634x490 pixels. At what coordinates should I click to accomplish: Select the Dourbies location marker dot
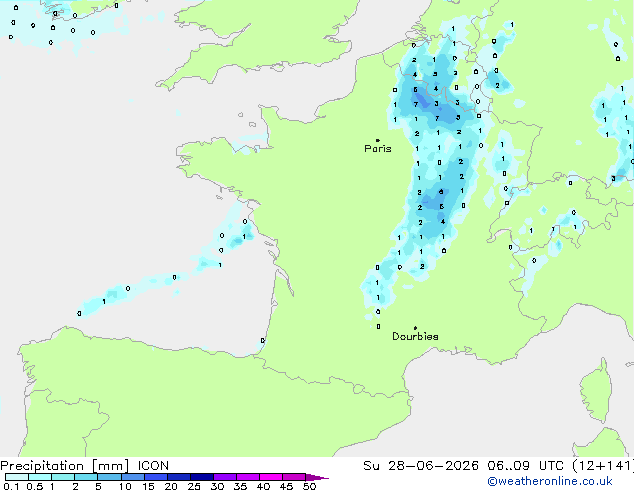point(415,328)
